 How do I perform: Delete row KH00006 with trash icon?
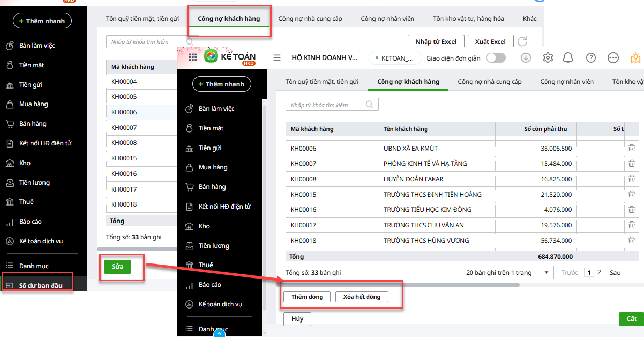[x=631, y=148]
